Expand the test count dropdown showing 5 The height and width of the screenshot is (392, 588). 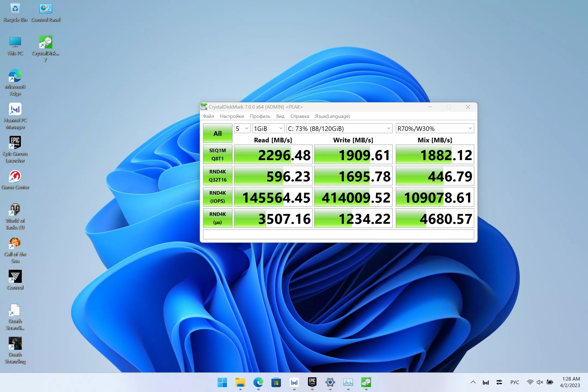tap(242, 128)
